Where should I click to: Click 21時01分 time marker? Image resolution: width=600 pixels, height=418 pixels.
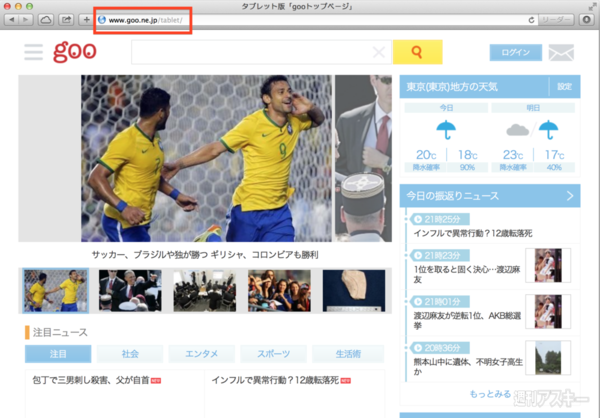click(440, 302)
